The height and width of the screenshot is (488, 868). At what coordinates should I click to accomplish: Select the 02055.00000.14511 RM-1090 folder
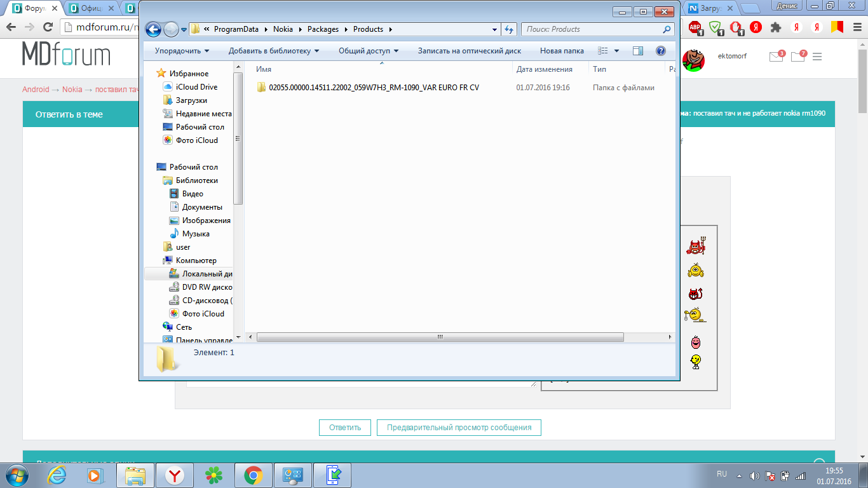(x=374, y=88)
